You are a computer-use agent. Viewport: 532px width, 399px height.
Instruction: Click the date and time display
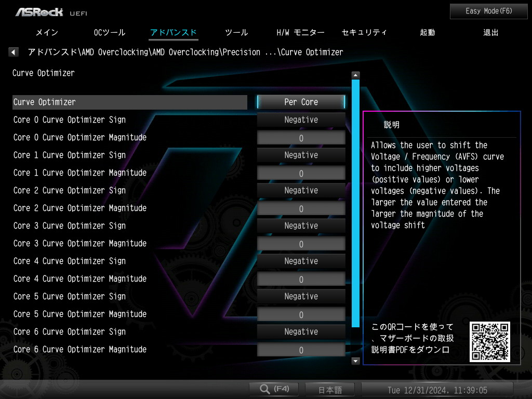coord(437,390)
